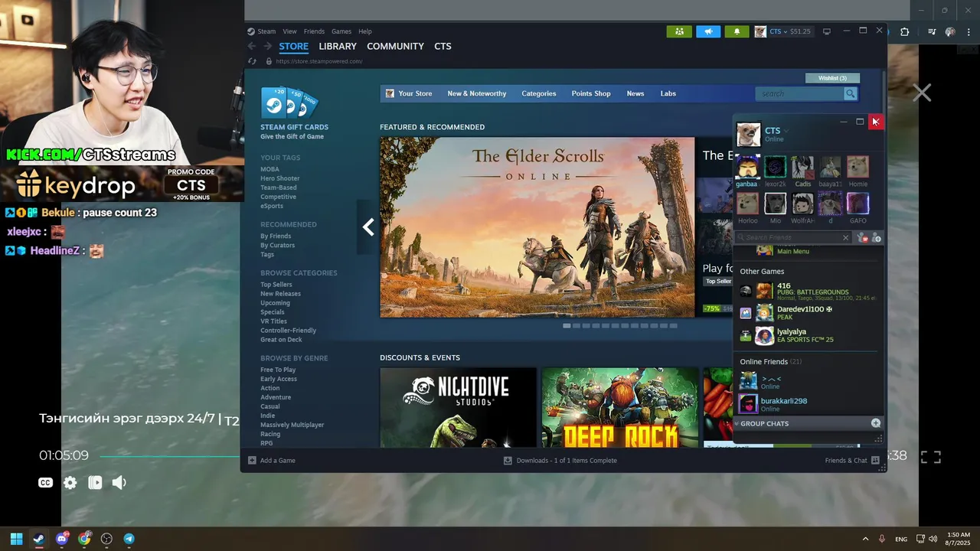Collapse the Other Games section header
The height and width of the screenshot is (551, 980).
[x=762, y=272]
